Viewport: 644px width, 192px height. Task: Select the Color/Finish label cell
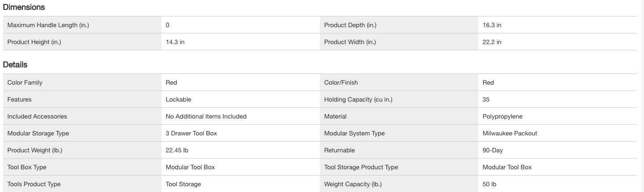coord(341,82)
